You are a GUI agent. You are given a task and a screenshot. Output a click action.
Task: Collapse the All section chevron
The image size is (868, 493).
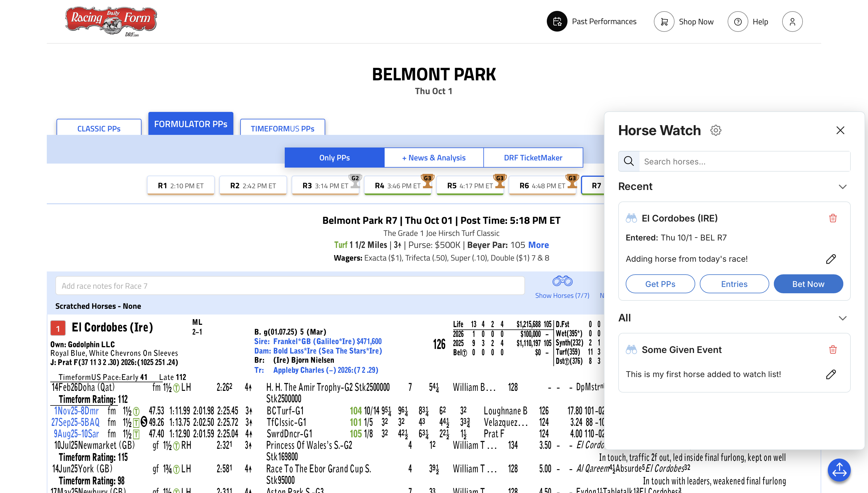coord(843,318)
